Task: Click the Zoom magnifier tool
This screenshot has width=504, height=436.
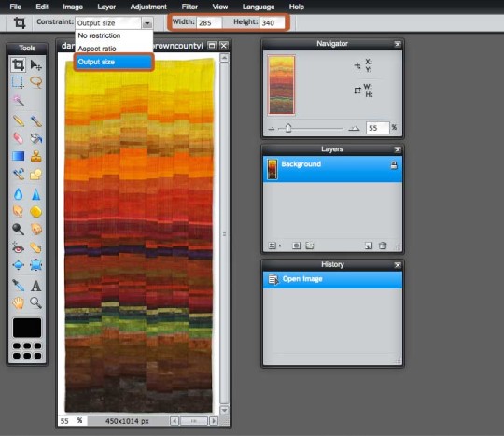Action: click(x=35, y=302)
